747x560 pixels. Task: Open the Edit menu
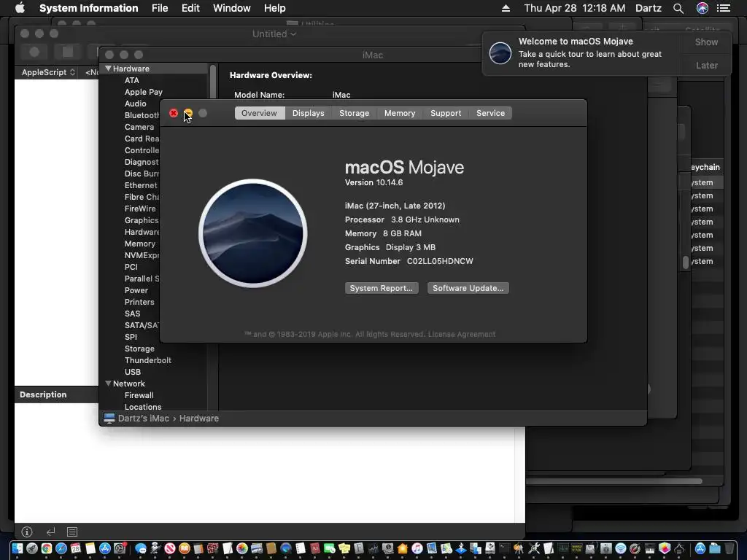pos(190,8)
